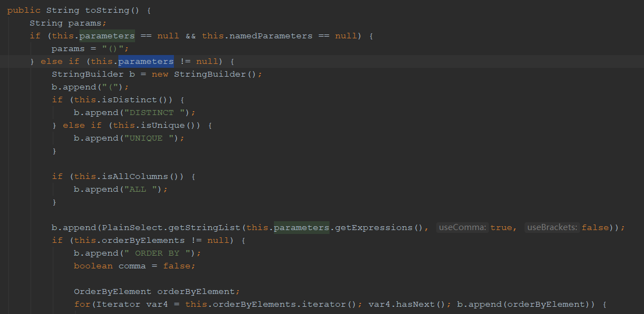This screenshot has width=644, height=314.
Task: Click 'false' after useBrackets hint
Action: (596, 227)
